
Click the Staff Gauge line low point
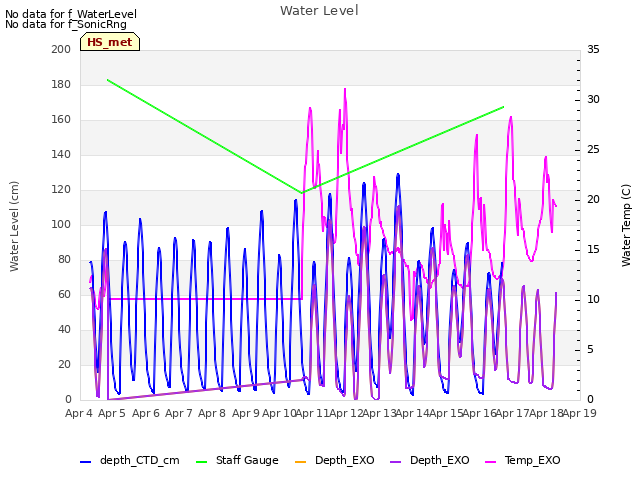pos(302,193)
